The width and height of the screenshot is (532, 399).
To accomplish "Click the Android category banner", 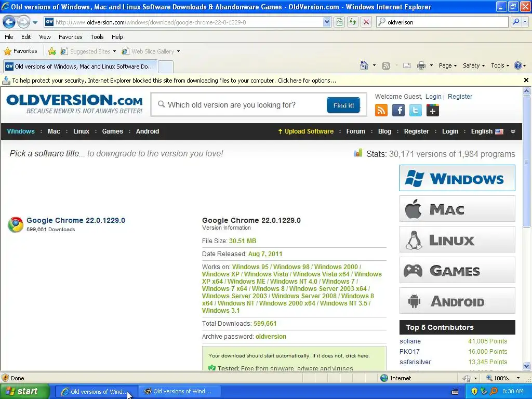I will [457, 301].
